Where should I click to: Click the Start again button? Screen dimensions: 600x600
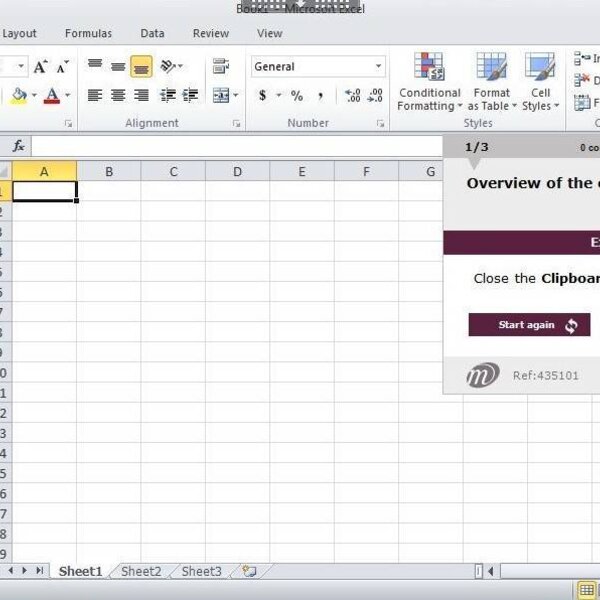pyautogui.click(x=529, y=325)
